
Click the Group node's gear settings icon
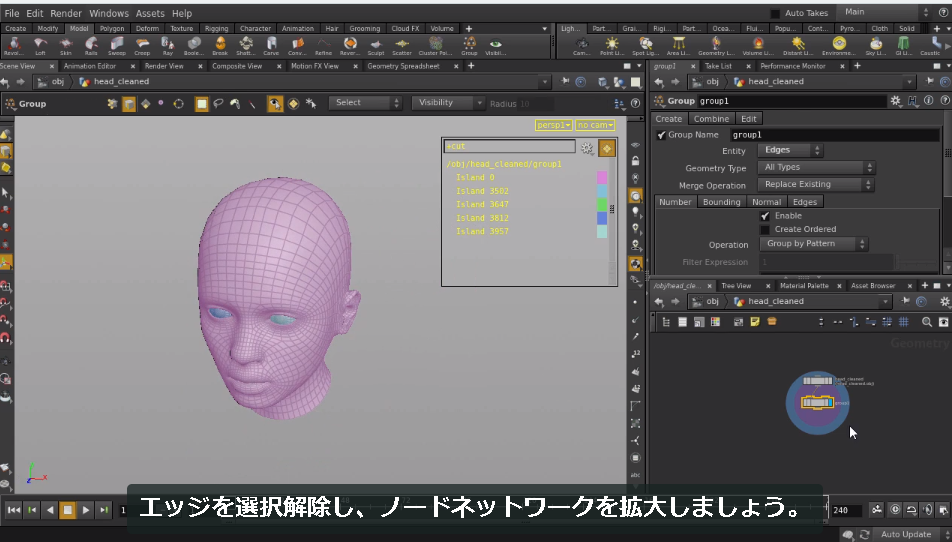(x=896, y=101)
